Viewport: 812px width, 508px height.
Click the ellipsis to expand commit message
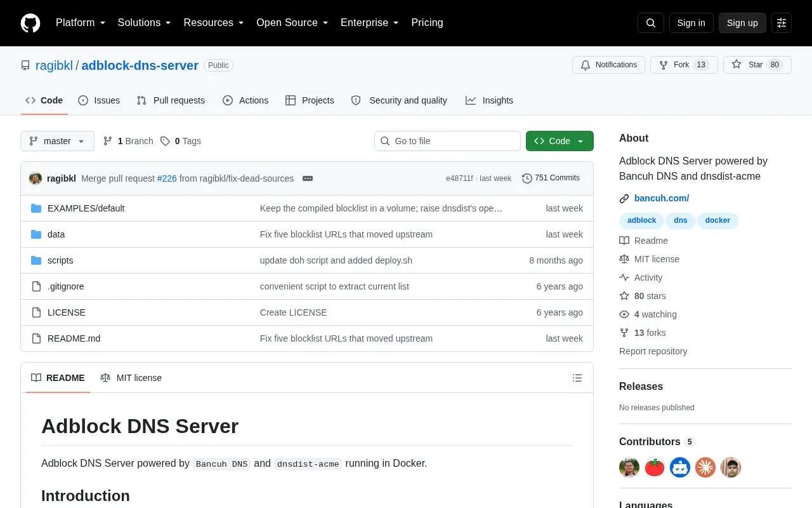coord(308,178)
